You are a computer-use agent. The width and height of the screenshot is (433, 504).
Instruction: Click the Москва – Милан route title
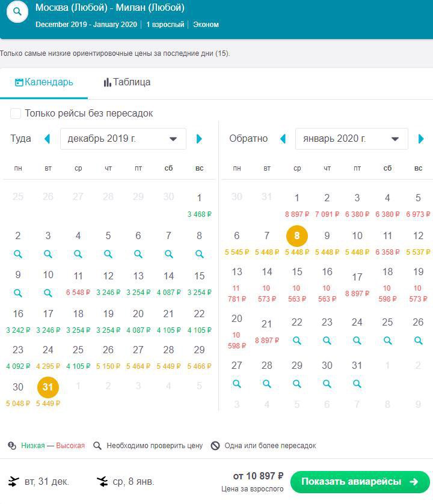[109, 7]
